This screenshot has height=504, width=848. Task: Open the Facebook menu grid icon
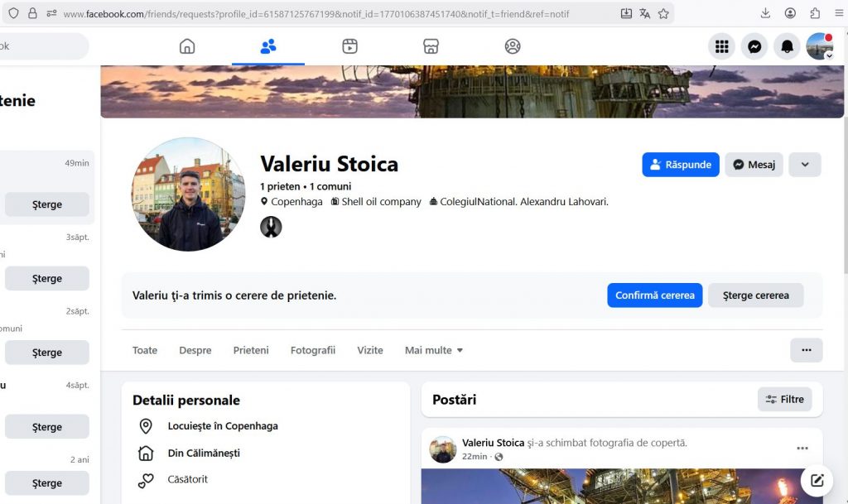click(x=722, y=47)
